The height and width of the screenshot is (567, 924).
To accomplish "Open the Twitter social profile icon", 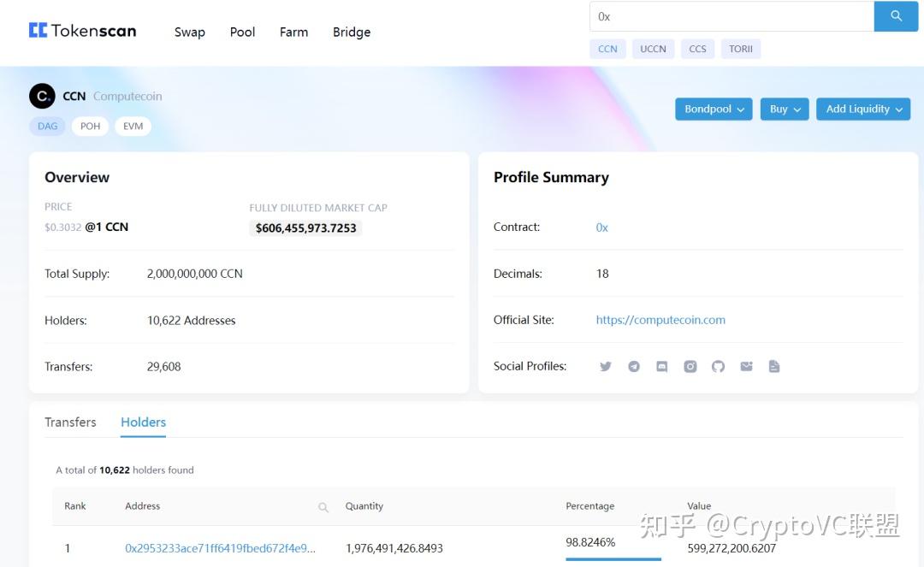I will [x=605, y=366].
